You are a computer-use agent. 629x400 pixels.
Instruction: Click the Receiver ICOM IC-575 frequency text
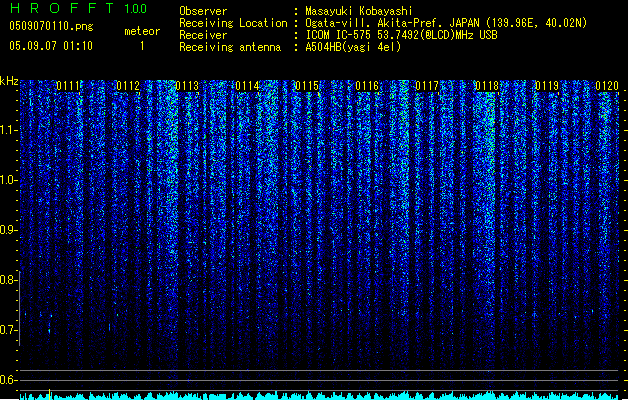click(x=401, y=35)
